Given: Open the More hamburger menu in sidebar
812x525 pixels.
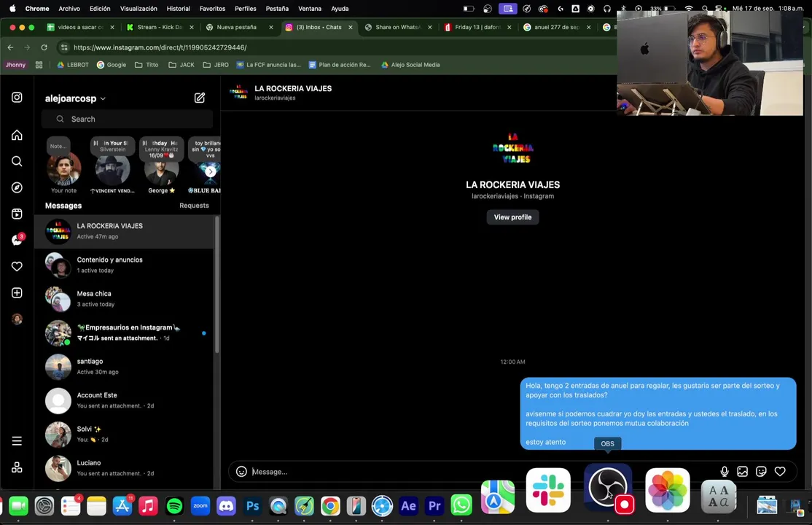Looking at the screenshot, I should coord(17,441).
